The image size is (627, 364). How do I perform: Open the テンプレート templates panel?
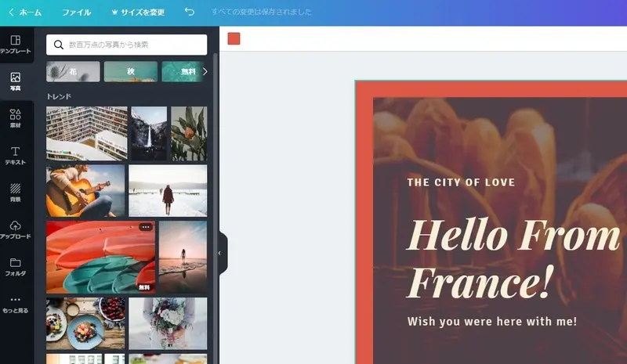16,44
